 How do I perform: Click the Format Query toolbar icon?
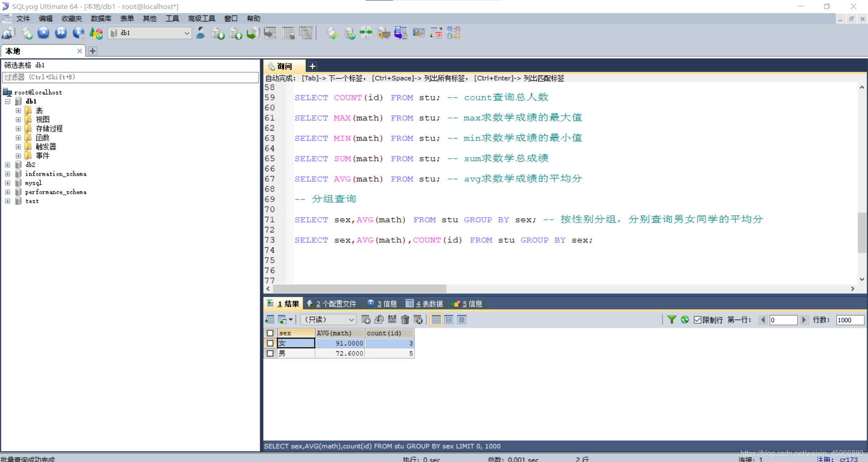tap(332, 33)
